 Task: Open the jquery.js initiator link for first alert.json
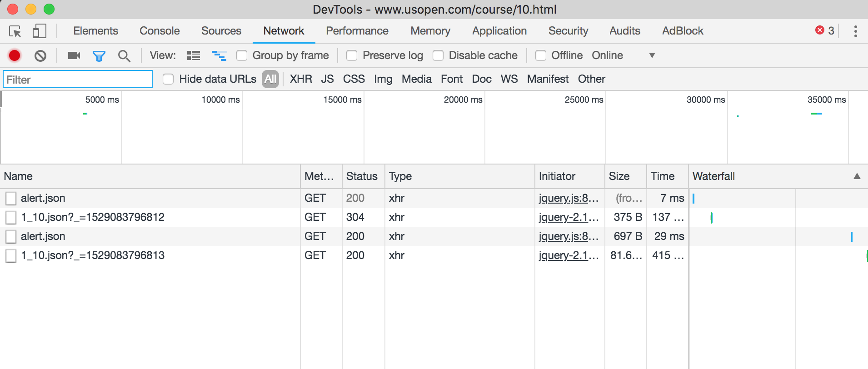point(568,198)
